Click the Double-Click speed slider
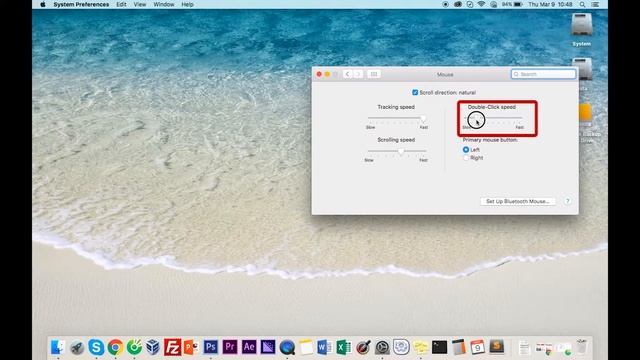640x360 pixels. [493, 118]
